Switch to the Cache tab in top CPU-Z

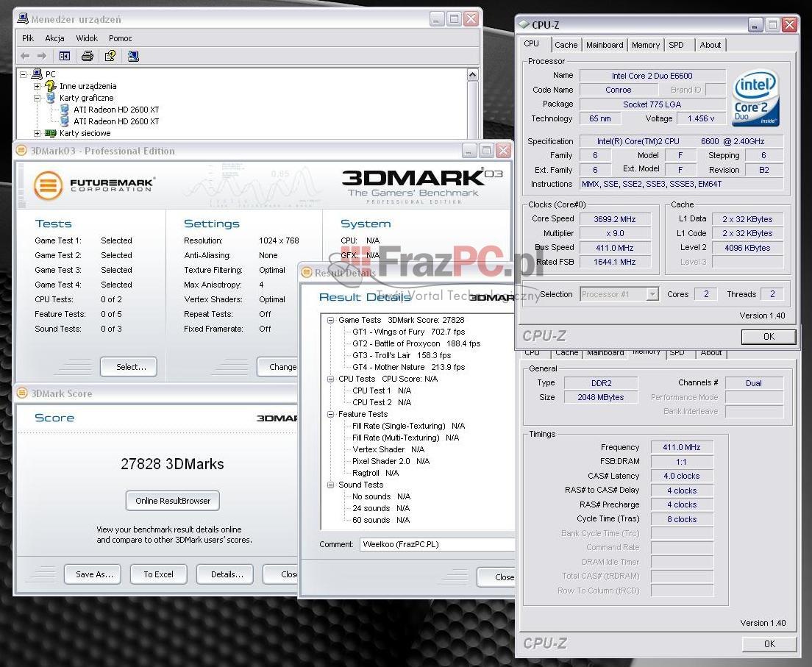566,45
